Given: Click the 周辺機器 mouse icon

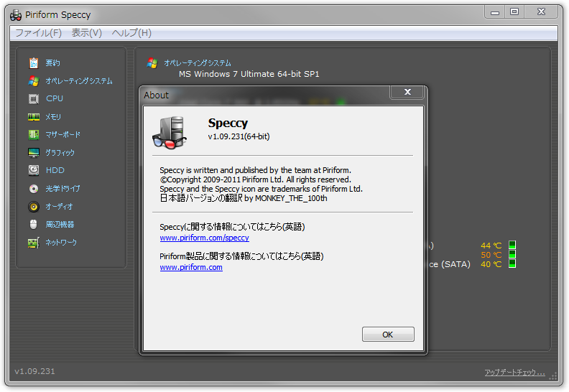Looking at the screenshot, I should [x=33, y=225].
